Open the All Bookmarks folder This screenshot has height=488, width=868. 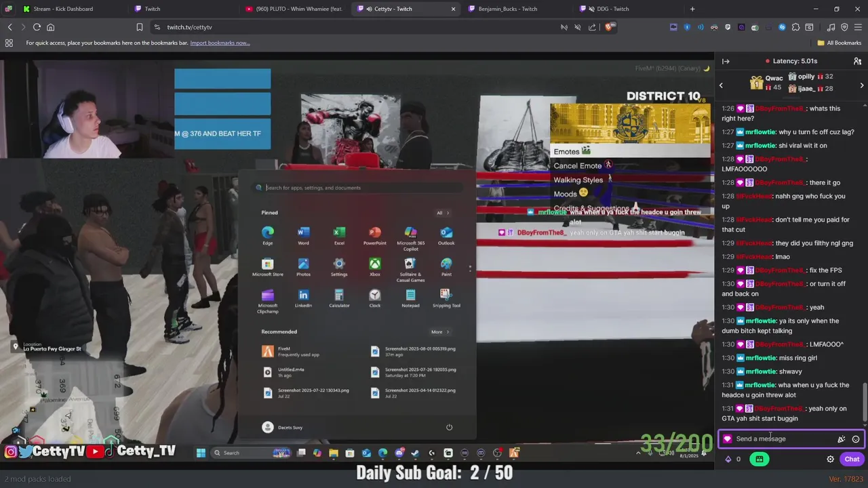point(840,43)
